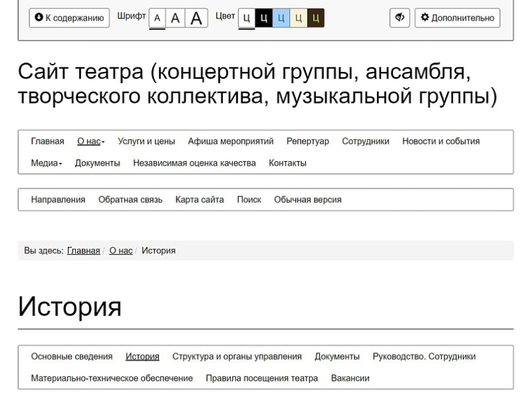
Task: Select the smallest "А" font size
Action: 156,19
